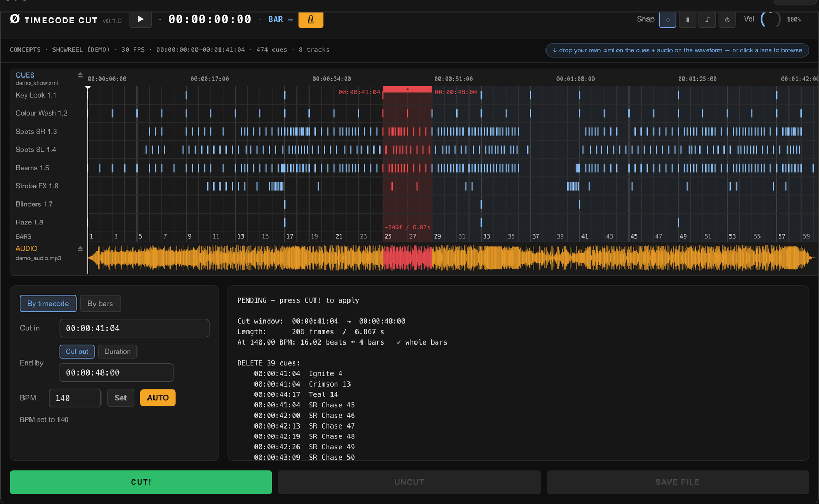
Task: Edit the BPM value field
Action: (x=75, y=398)
